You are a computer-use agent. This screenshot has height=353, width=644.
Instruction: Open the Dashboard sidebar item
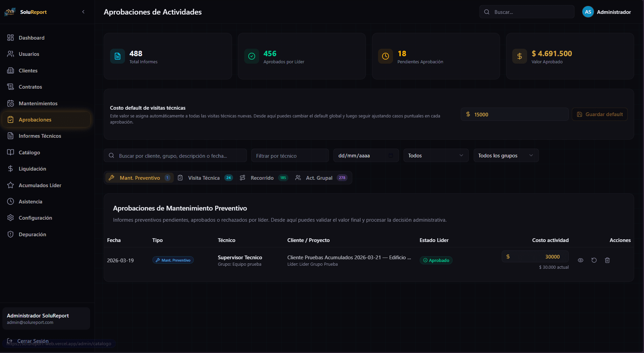pos(32,38)
